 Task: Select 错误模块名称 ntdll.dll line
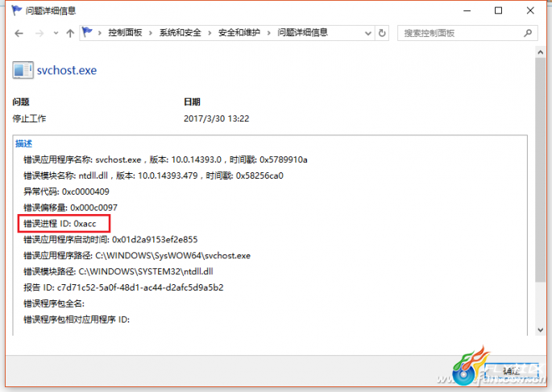coord(153,175)
